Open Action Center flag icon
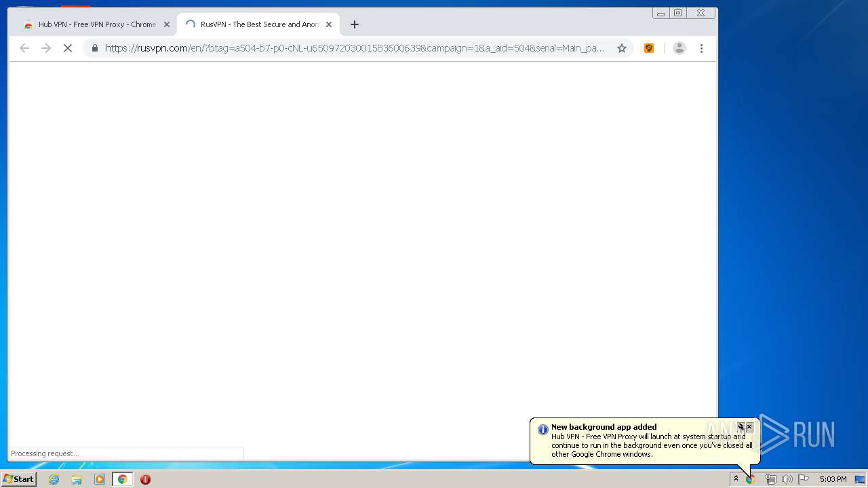Viewport: 868px width, 488px height. click(804, 479)
